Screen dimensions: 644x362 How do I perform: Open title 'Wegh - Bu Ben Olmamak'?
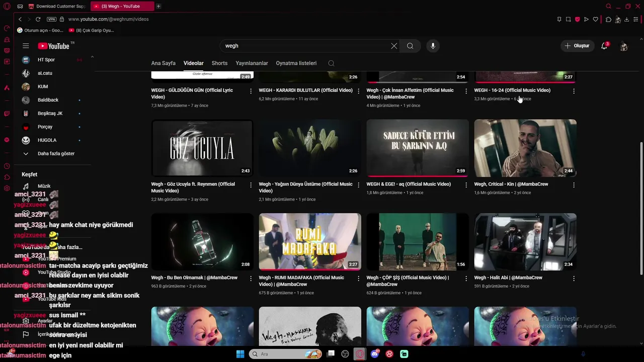(x=194, y=278)
